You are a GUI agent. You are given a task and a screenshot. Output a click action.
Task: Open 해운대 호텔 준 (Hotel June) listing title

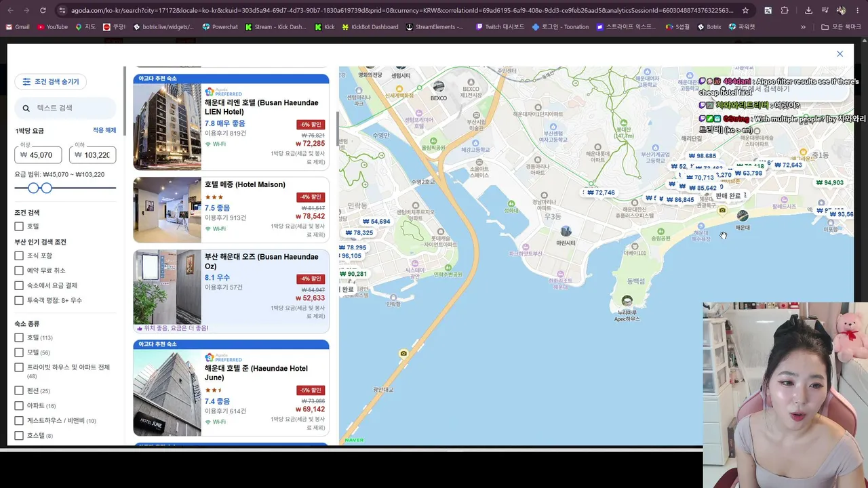pos(256,373)
